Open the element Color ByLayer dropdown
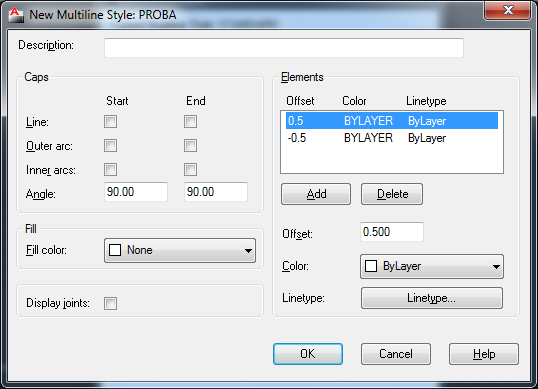Image resolution: width=538 pixels, height=389 pixels. tap(432, 266)
